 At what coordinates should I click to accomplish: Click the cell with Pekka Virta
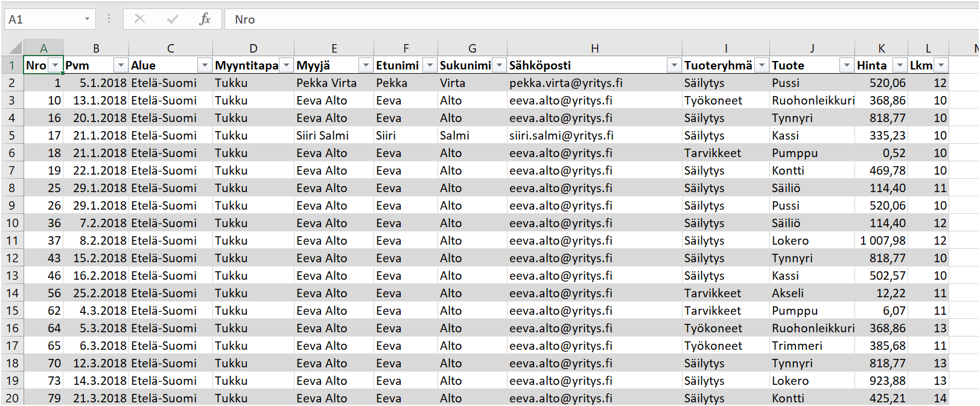pyautogui.click(x=334, y=83)
